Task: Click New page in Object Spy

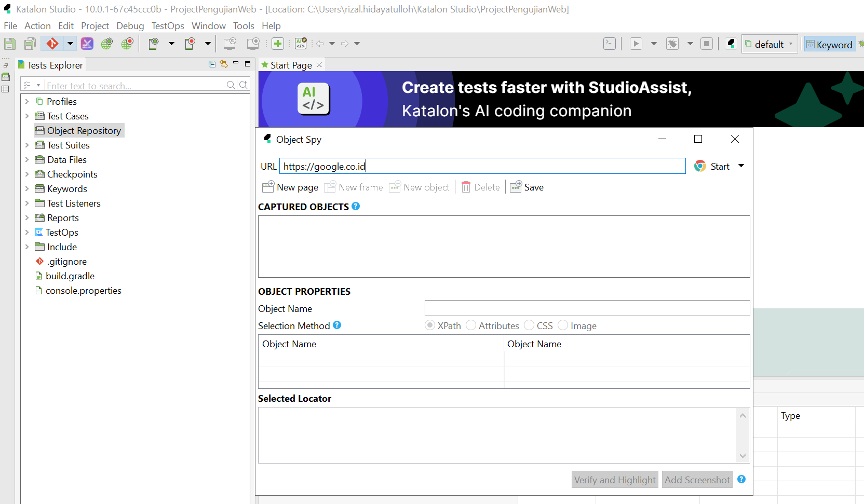Action: pos(291,187)
